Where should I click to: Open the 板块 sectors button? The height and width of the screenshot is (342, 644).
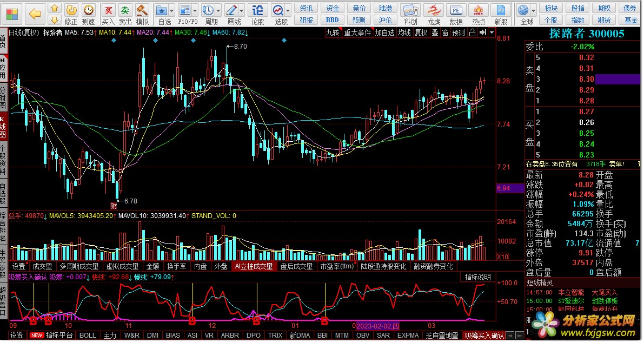tap(551, 8)
